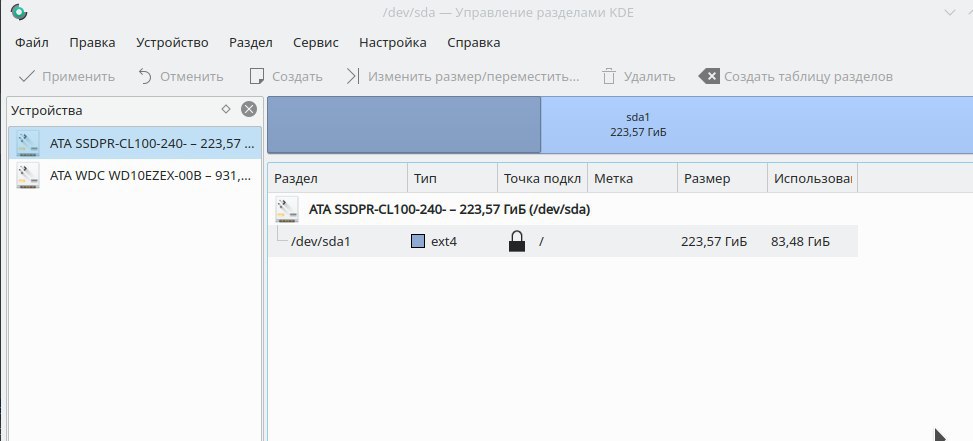This screenshot has height=441, width=973.
Task: Open the Сервис menu
Action: 316,43
